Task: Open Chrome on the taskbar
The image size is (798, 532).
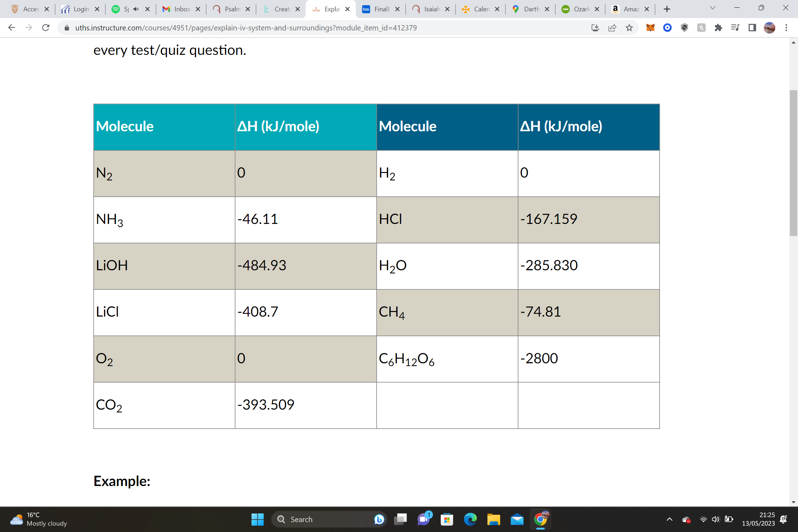Action: [540, 519]
